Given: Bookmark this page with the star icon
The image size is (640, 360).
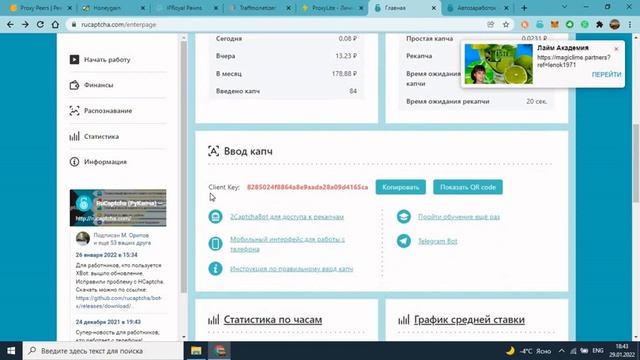Looking at the screenshot, I should [506, 24].
